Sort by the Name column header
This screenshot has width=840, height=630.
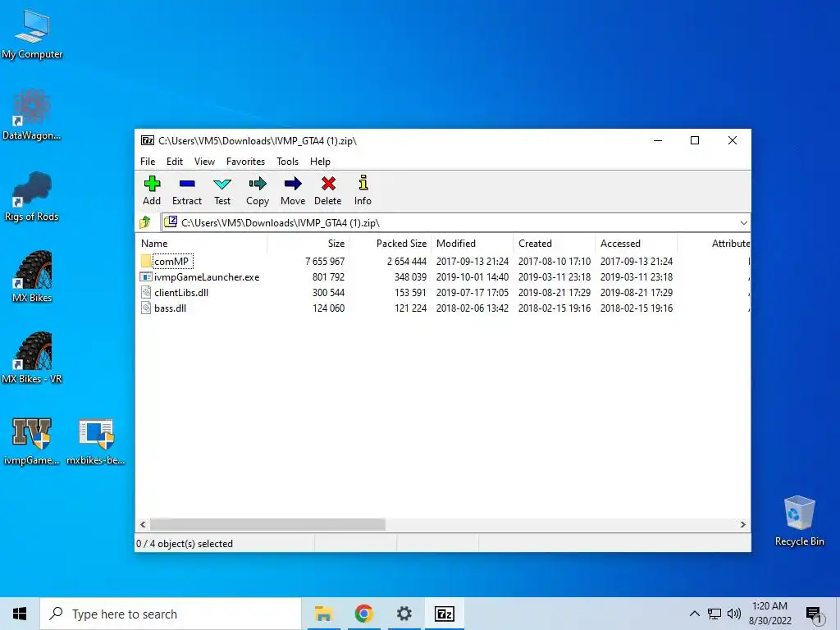tap(202, 243)
